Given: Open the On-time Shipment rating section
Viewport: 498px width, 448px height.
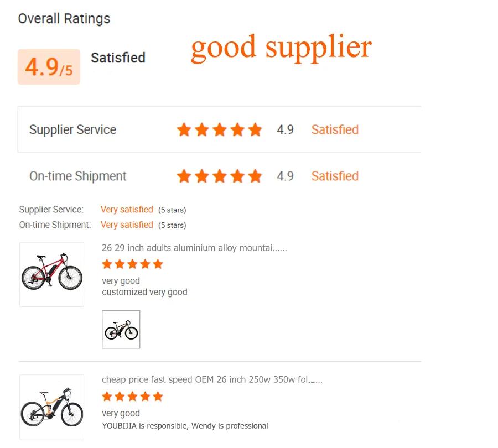Looking at the screenshot, I should coord(77,176).
